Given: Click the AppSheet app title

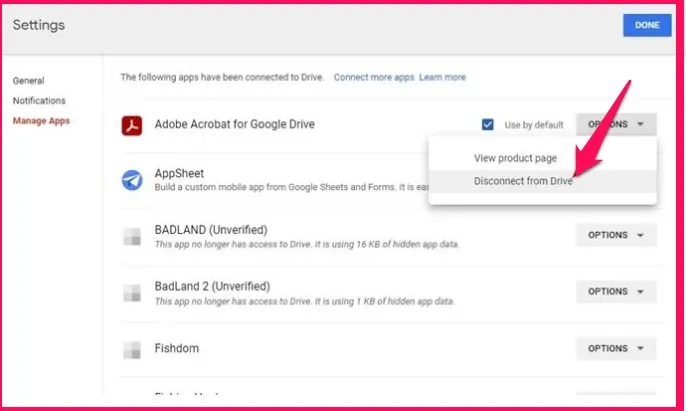Looking at the screenshot, I should (x=179, y=173).
